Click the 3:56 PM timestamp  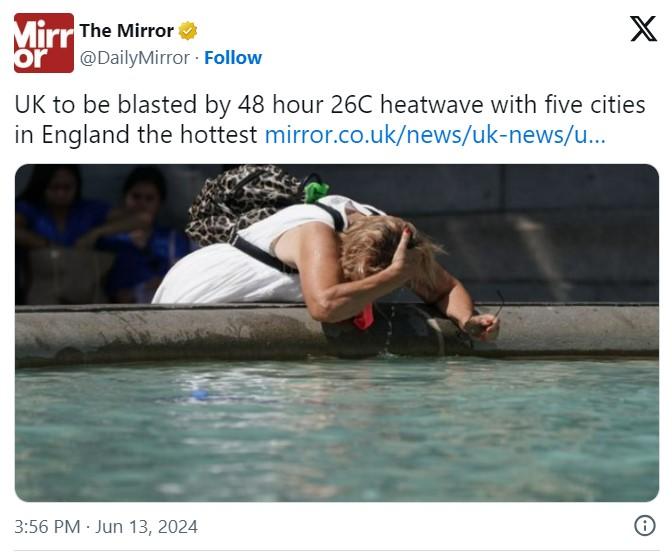pyautogui.click(x=47, y=527)
